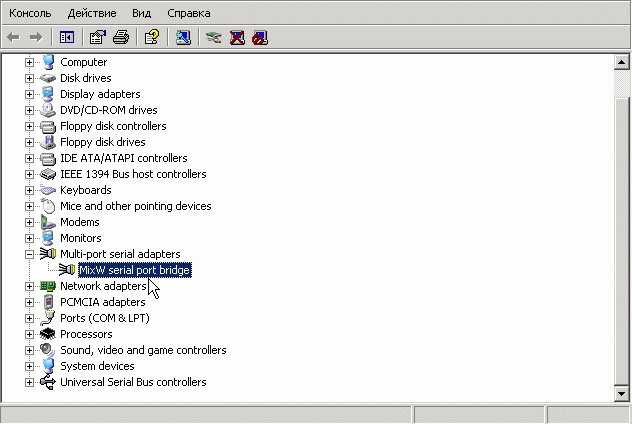Click the Multi-port serial adapters icon
The height and width of the screenshot is (424, 632).
48,254
